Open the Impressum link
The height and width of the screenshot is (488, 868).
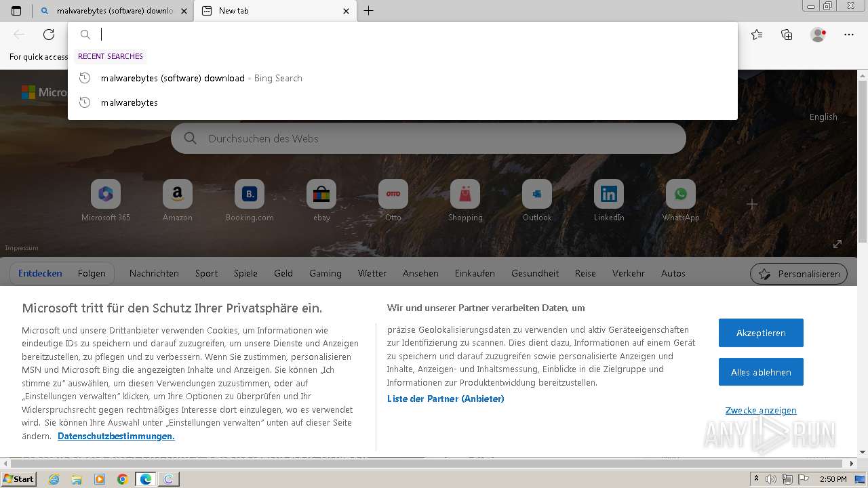point(22,248)
